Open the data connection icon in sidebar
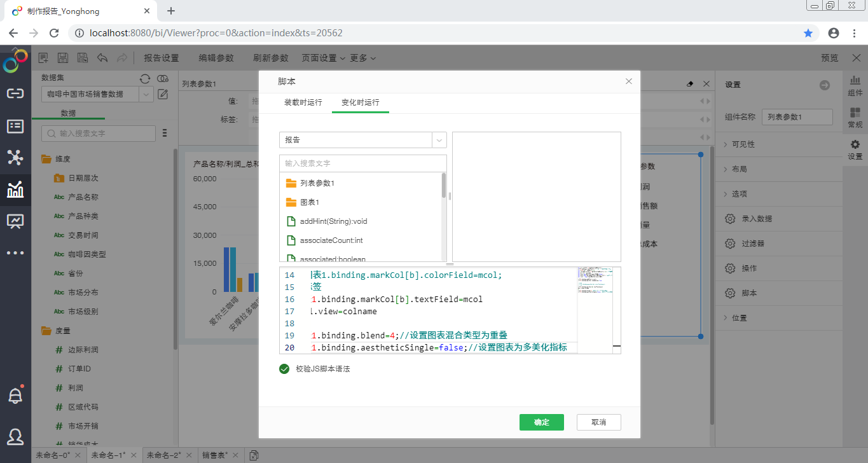Viewport: 868px width, 463px height. pos(15,94)
